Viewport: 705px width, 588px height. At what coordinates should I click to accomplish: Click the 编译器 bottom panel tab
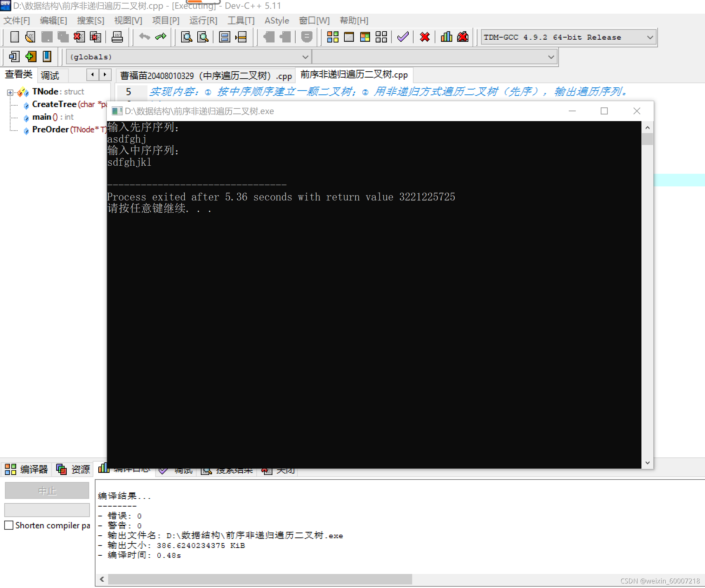tap(27, 469)
